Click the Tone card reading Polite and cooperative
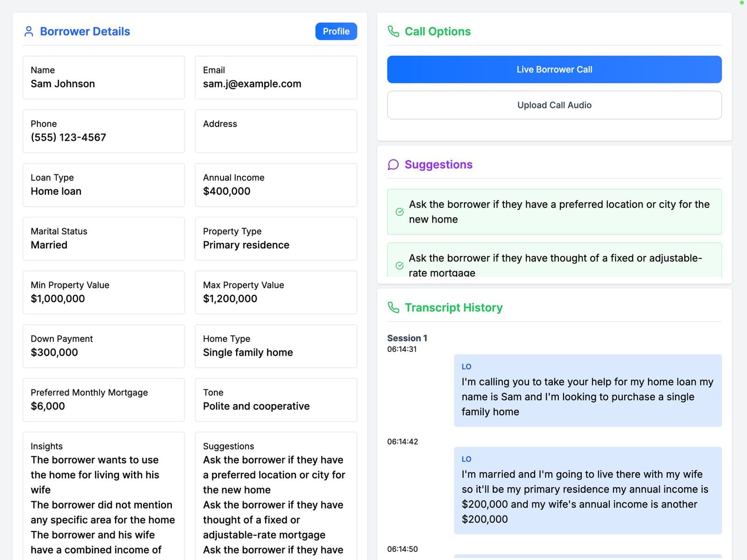This screenshot has width=747, height=560. pos(275,400)
